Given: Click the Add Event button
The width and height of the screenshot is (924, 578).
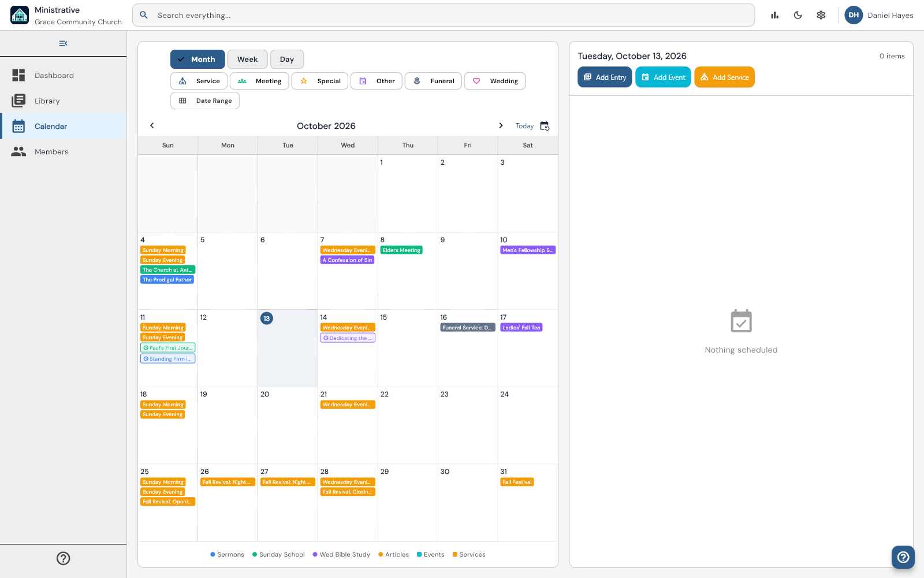Looking at the screenshot, I should click(x=663, y=77).
